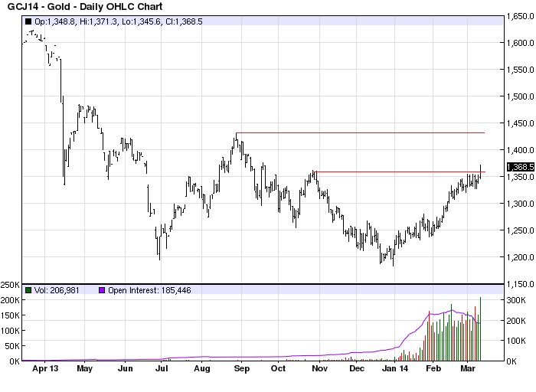
Task: Click the Vol: 206,981 text
Action: (57, 290)
